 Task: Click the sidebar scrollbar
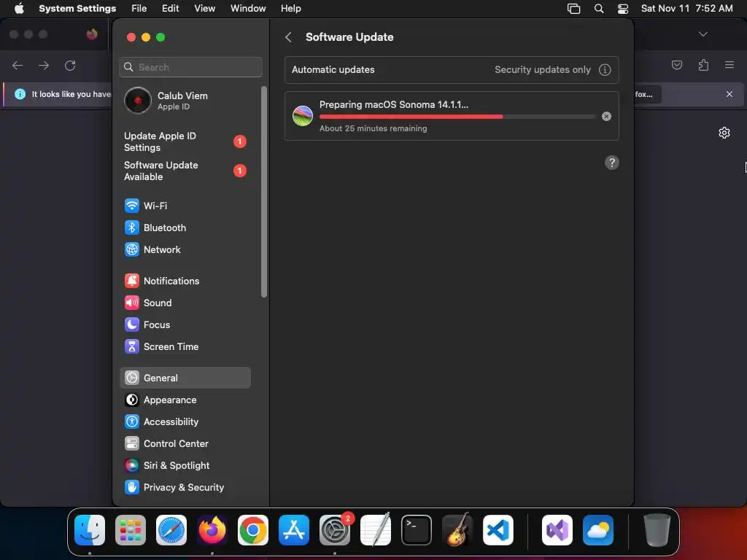(264, 192)
